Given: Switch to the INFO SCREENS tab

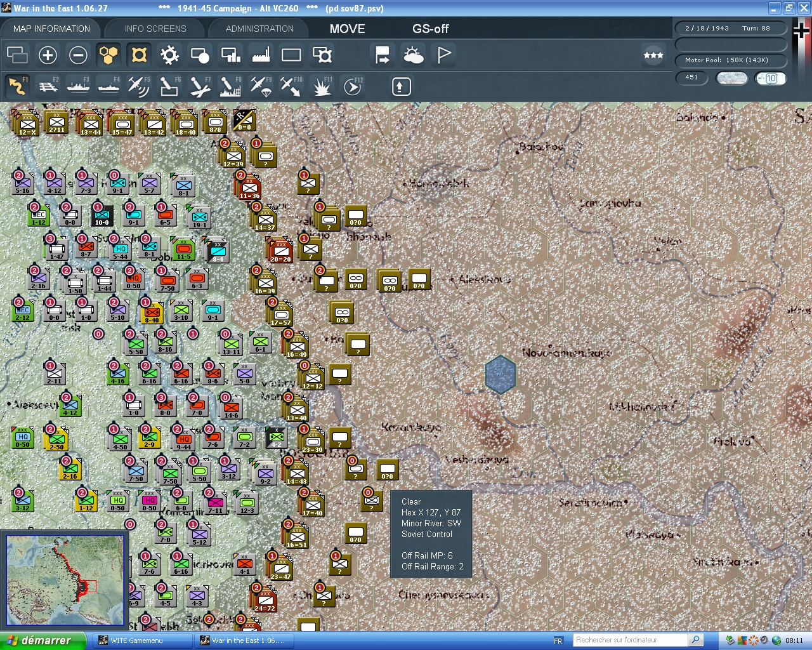Looking at the screenshot, I should [155, 29].
